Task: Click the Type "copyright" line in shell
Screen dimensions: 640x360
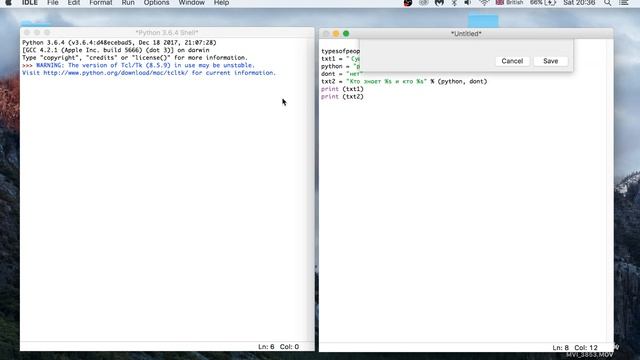Action: (x=135, y=58)
